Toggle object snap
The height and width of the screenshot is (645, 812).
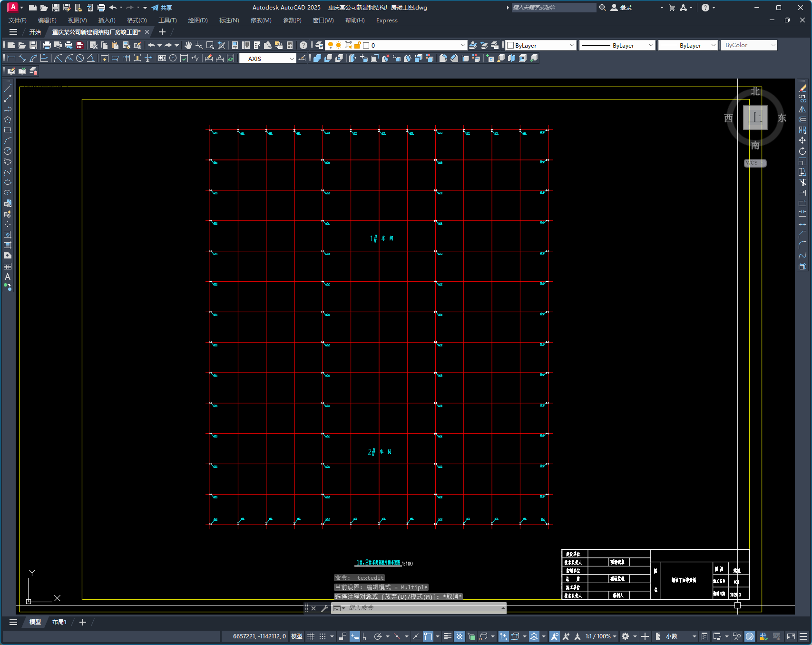click(429, 636)
